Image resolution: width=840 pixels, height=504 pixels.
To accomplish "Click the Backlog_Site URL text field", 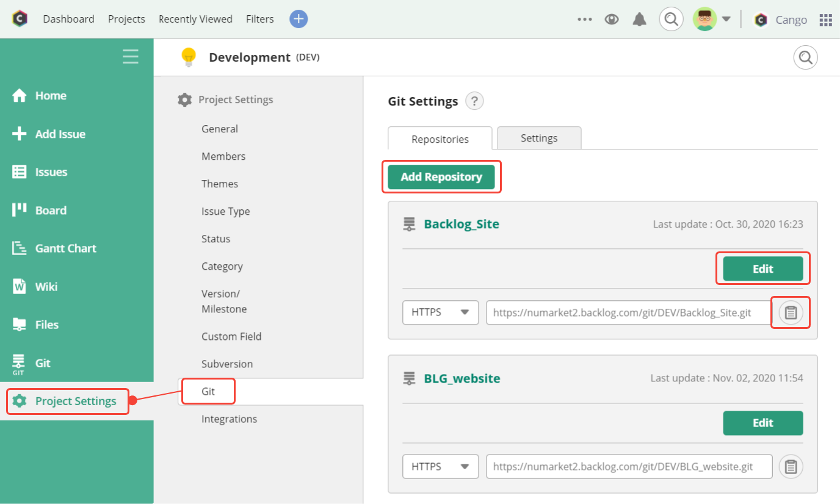I will point(629,312).
